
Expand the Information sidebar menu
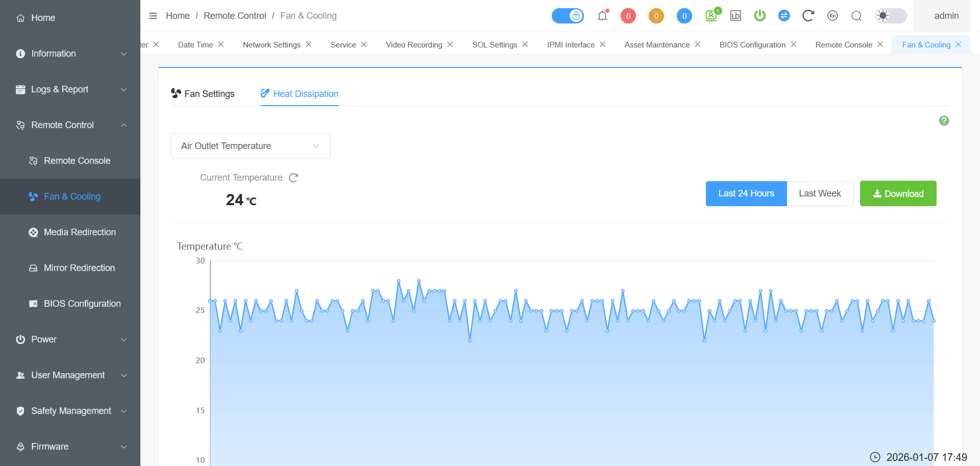click(x=70, y=54)
